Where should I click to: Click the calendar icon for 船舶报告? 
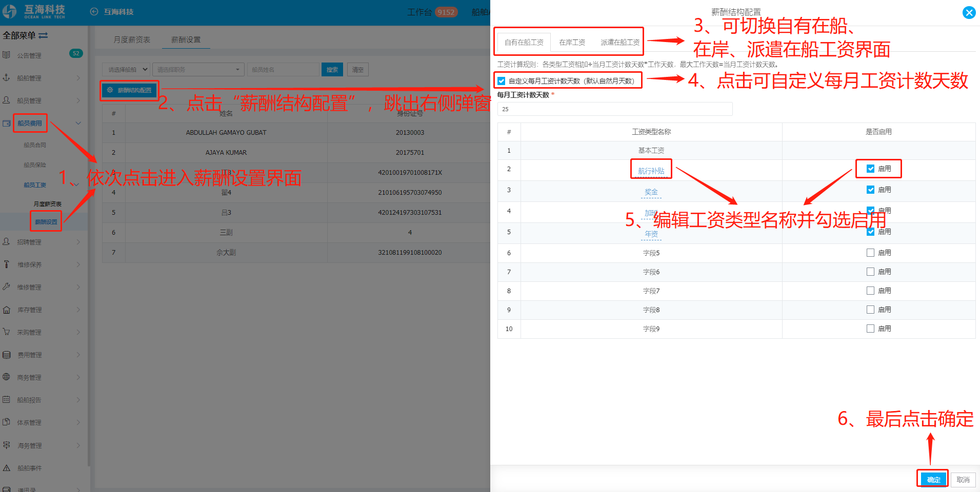click(x=6, y=399)
